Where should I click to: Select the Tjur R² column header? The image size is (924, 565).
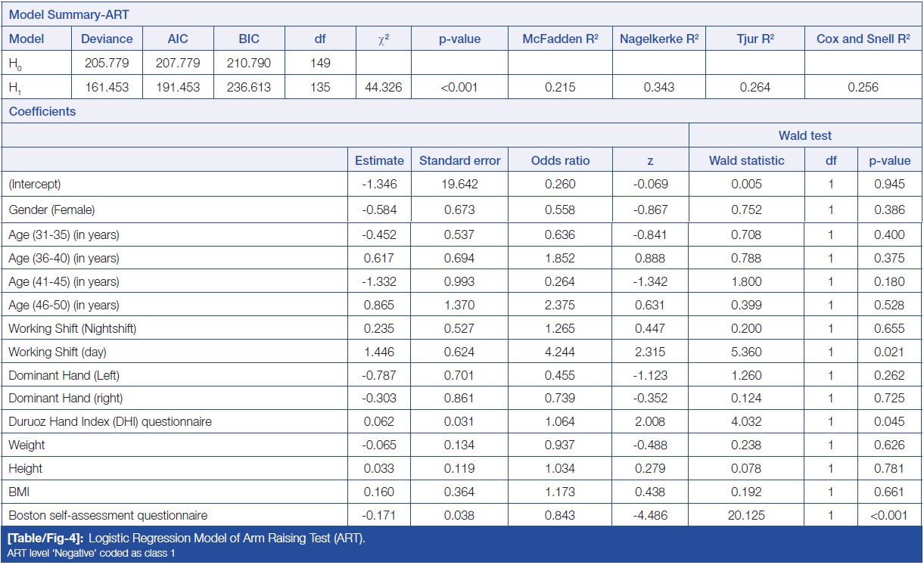pyautogui.click(x=754, y=39)
